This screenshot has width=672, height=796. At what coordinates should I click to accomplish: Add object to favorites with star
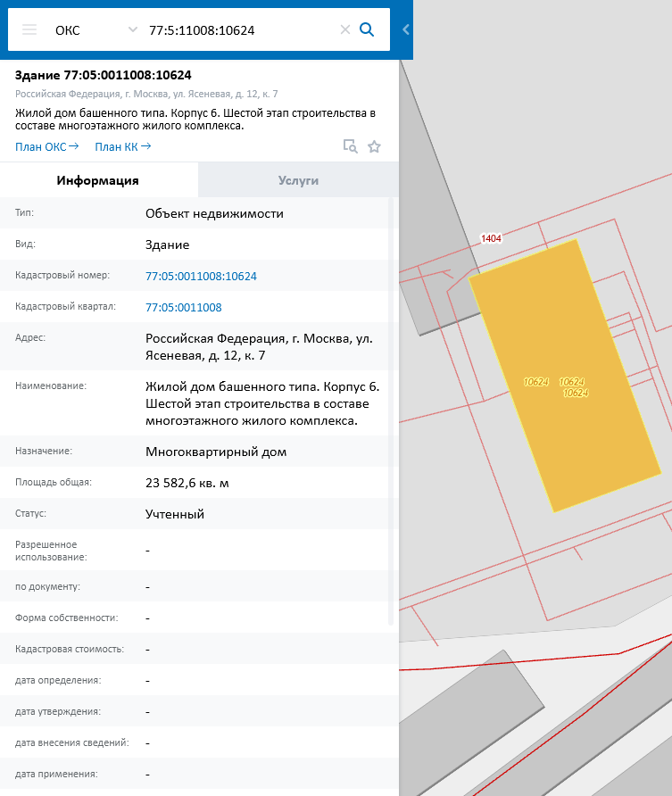click(374, 146)
